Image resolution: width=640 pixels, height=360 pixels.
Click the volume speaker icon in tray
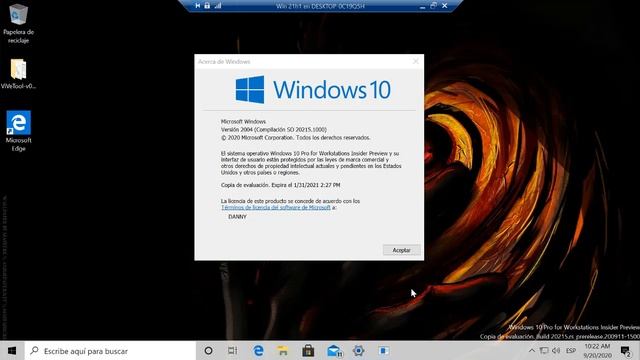[556, 351]
